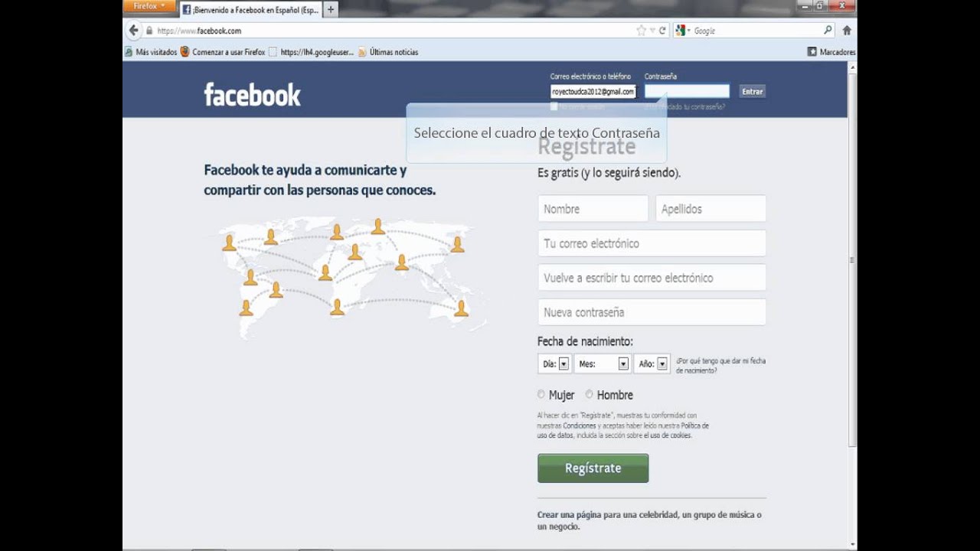Reload the page with the refresh icon
980x551 pixels.
pos(662,31)
